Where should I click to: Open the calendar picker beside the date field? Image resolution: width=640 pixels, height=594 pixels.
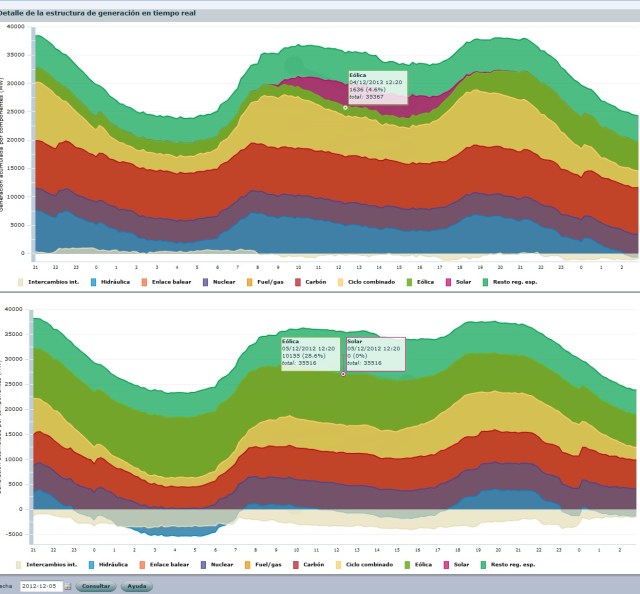pos(68,586)
